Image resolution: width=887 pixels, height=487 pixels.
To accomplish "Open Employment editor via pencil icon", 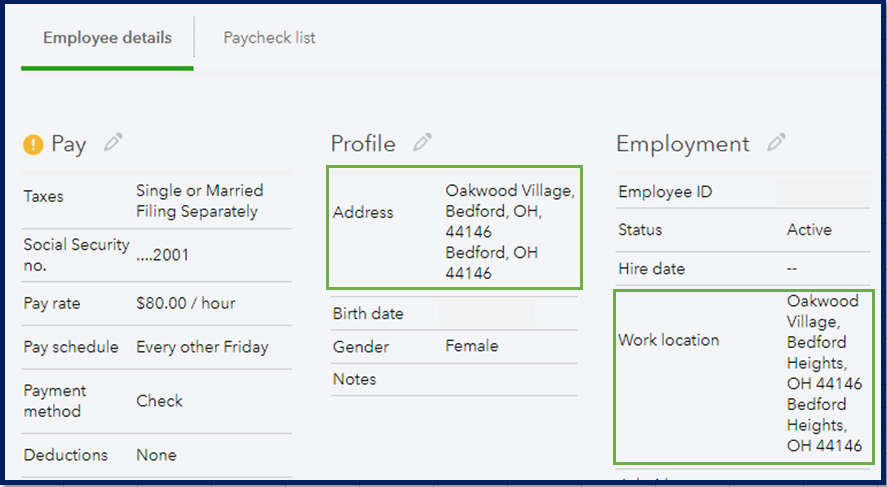I will [x=777, y=143].
